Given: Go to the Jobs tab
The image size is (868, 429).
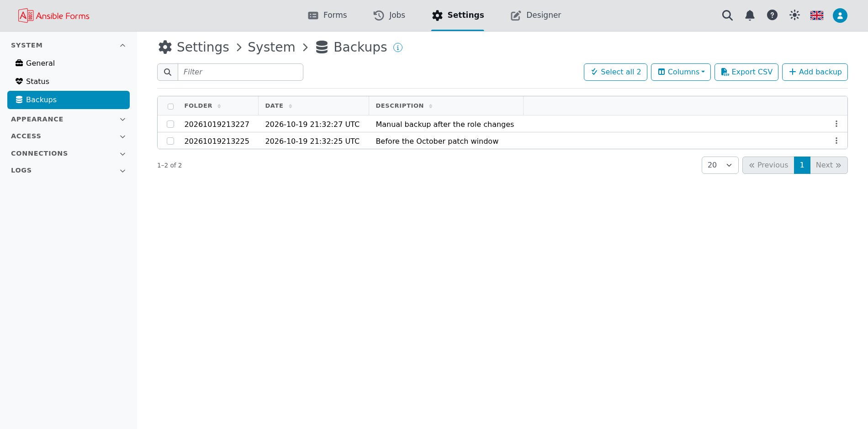Looking at the screenshot, I should click(389, 15).
